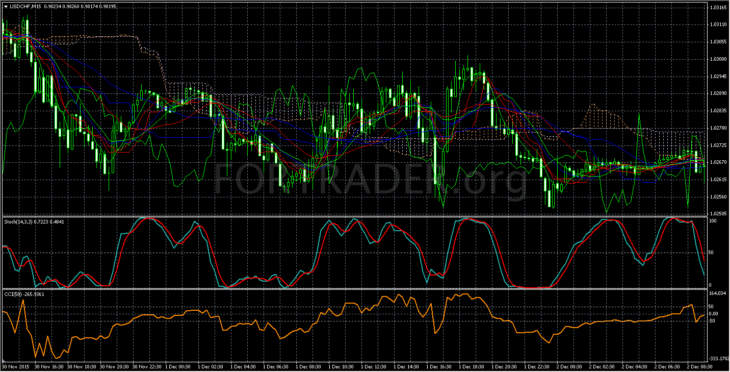Click the 2 Dec 06:00 time label
The width and height of the screenshot is (730, 372).
coord(668,367)
